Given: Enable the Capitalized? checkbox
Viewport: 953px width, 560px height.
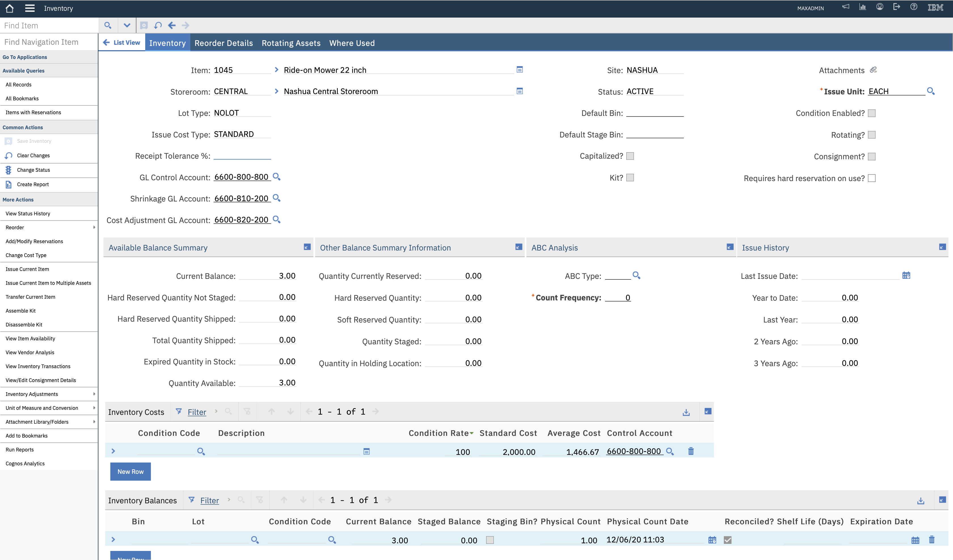Looking at the screenshot, I should point(630,156).
